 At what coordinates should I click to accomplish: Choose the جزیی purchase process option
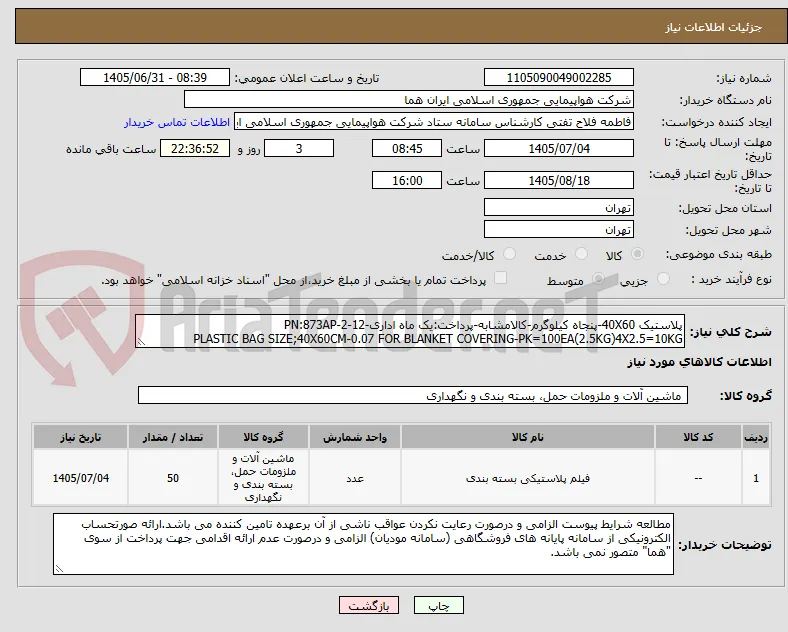[663, 279]
